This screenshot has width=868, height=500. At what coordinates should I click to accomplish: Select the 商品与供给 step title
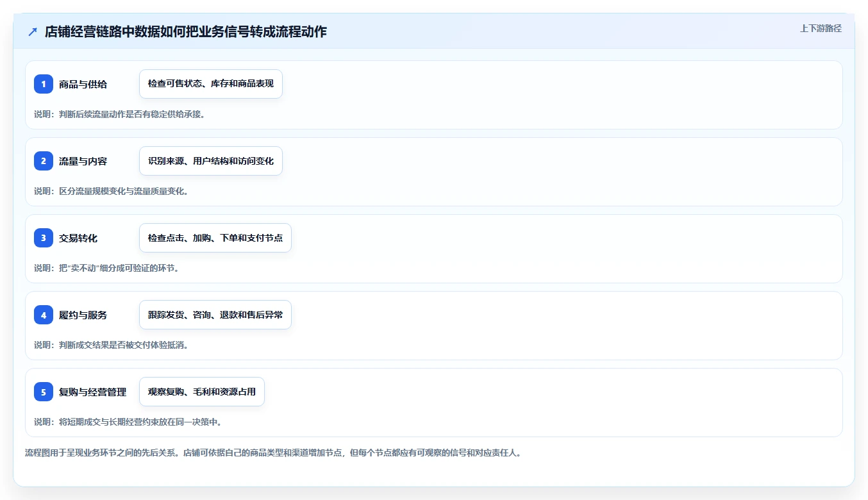83,84
